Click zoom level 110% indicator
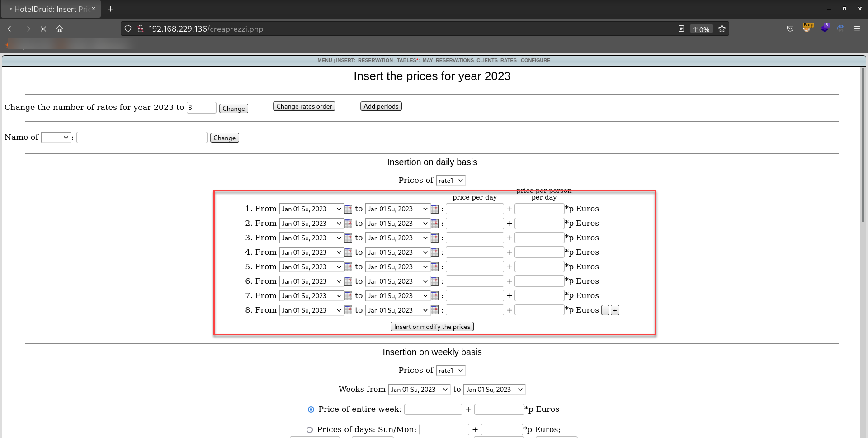 coord(701,29)
